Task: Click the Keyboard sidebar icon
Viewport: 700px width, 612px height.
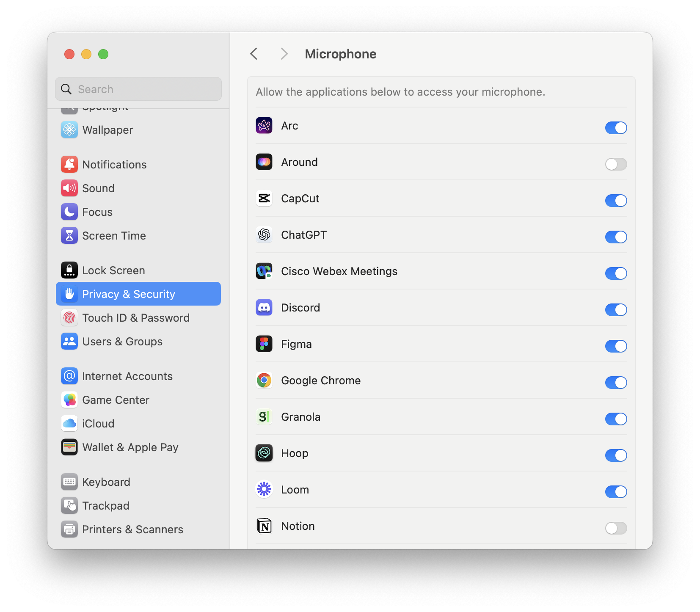Action: point(69,482)
